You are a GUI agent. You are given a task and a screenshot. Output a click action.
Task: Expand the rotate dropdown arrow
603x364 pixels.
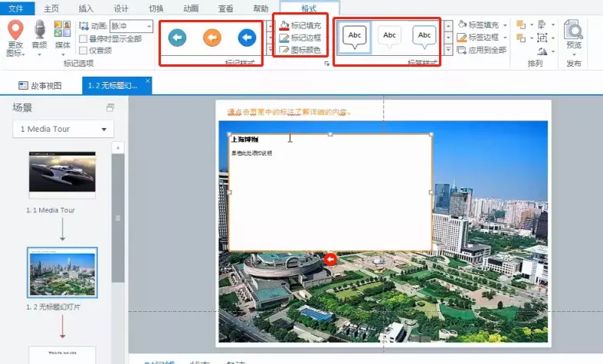(553, 51)
